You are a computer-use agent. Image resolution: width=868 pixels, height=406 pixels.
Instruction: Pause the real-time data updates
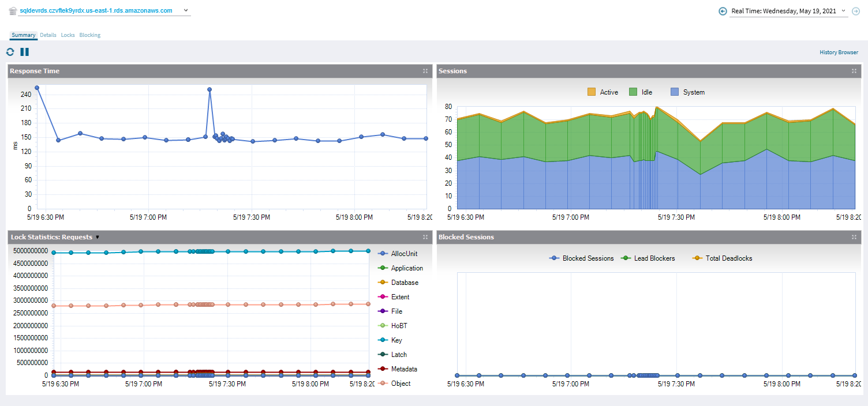click(x=24, y=52)
